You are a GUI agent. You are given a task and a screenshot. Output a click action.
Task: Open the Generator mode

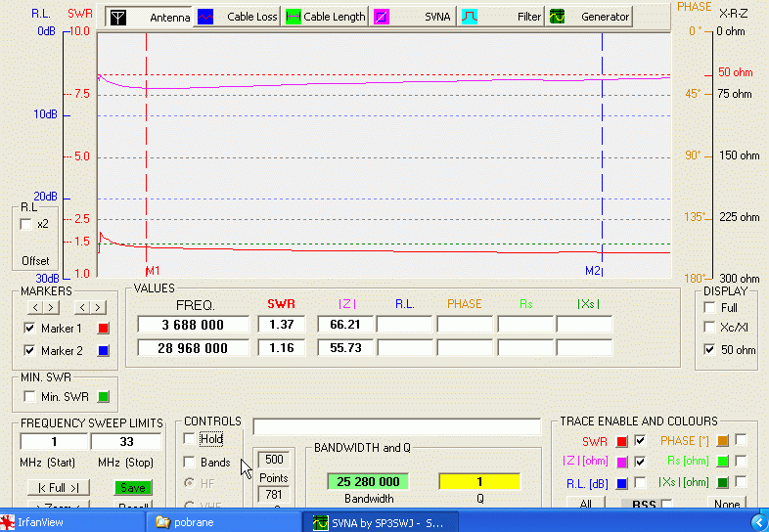pyautogui.click(x=589, y=17)
